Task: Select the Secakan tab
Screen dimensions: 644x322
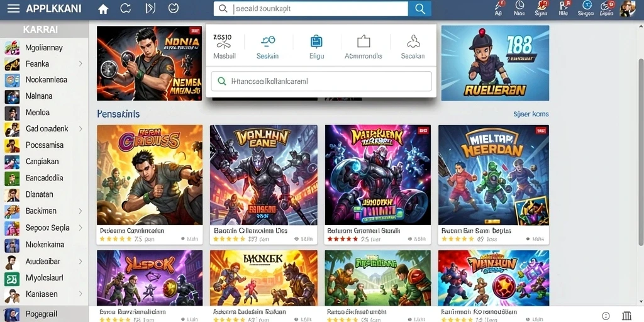Action: tap(413, 47)
